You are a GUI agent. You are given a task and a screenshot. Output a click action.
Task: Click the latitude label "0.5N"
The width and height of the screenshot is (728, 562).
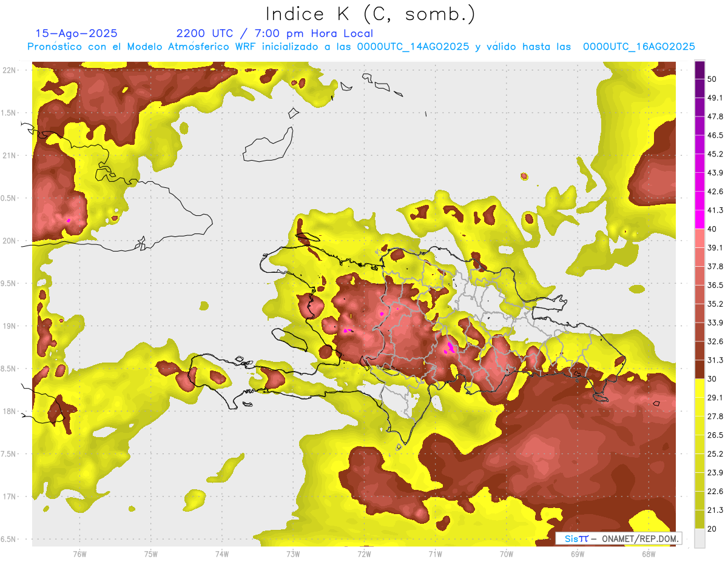8,198
